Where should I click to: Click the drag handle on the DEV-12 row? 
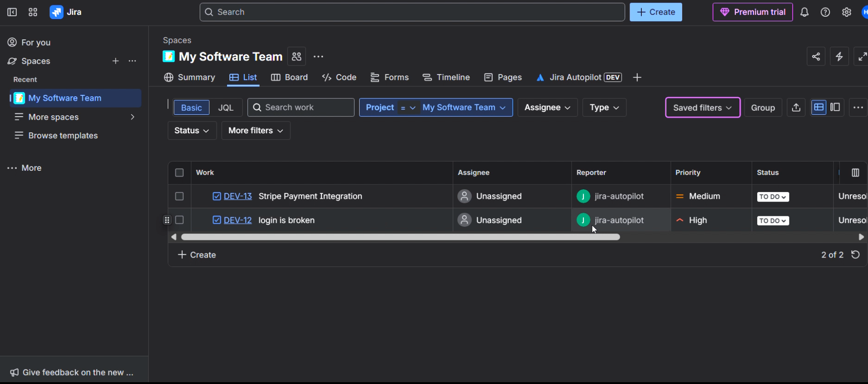coord(167,220)
